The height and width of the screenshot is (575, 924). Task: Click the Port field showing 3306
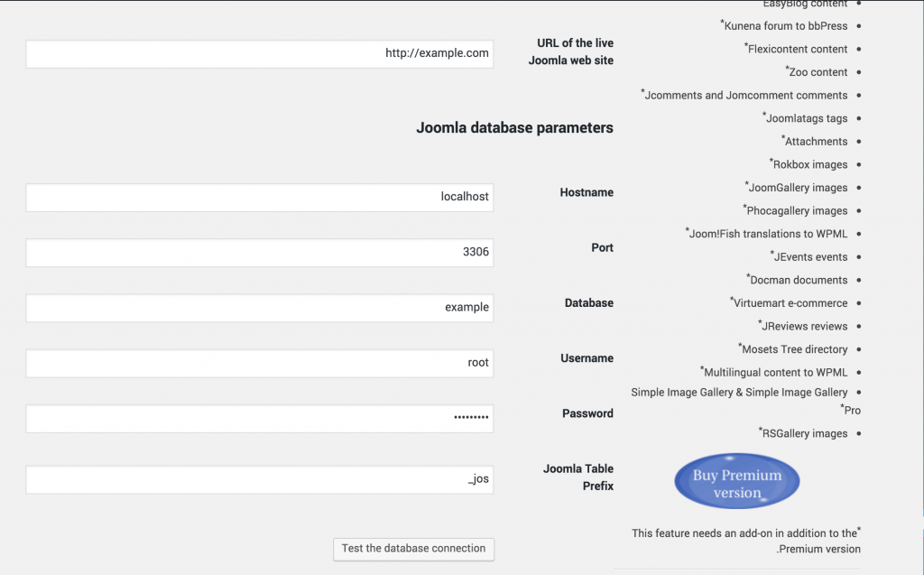coord(259,253)
